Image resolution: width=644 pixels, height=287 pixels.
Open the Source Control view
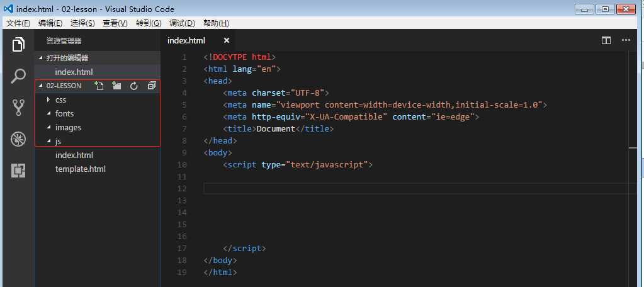point(18,107)
